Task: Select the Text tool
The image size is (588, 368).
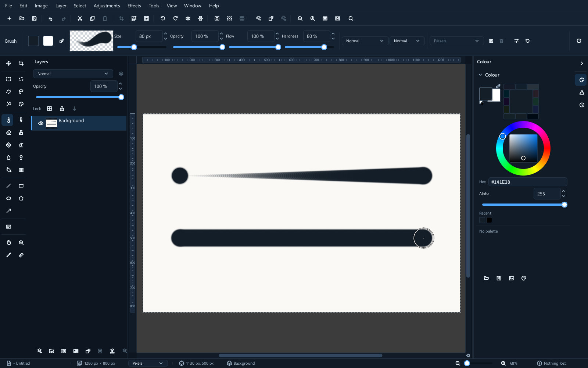Action: 8,227
